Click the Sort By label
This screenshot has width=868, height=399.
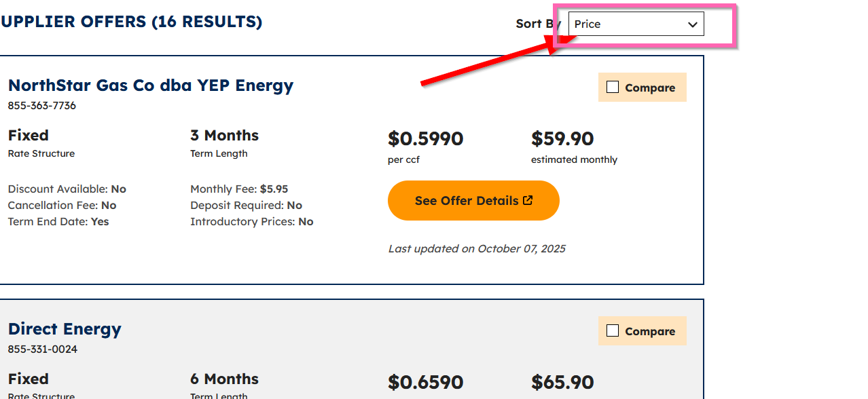point(535,23)
